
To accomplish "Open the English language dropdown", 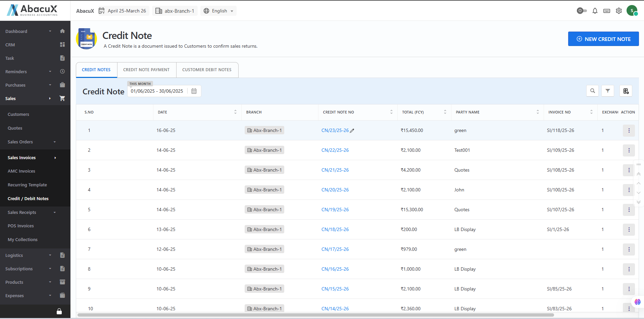I will pos(218,11).
